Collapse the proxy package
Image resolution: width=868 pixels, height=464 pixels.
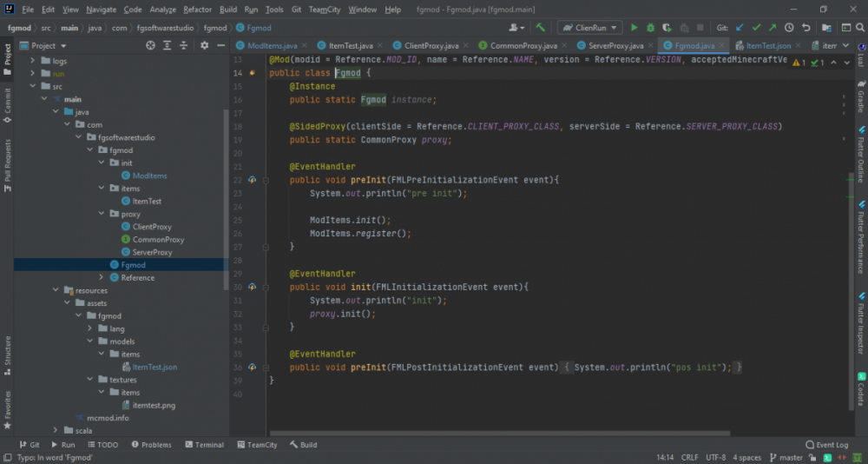coord(101,214)
